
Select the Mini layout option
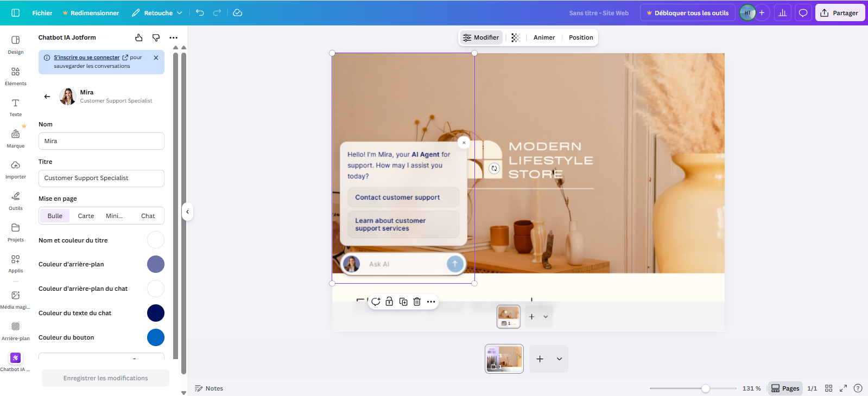(x=115, y=216)
